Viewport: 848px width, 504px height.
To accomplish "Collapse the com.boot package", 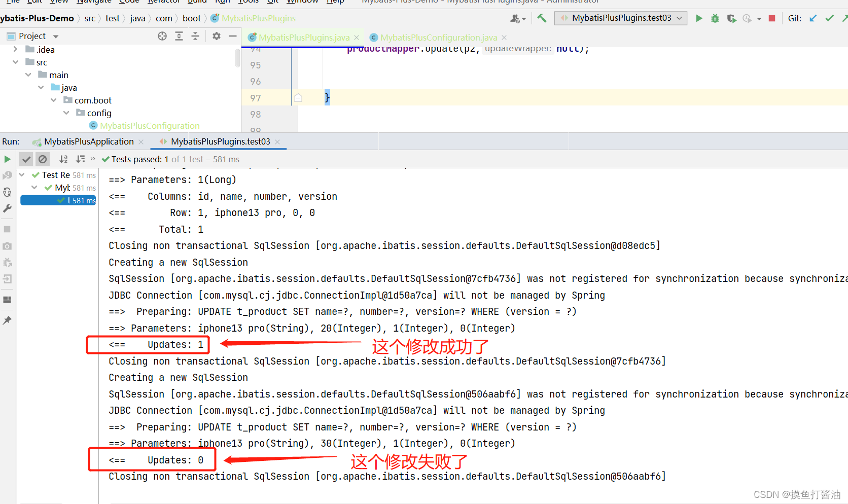I will click(x=53, y=100).
